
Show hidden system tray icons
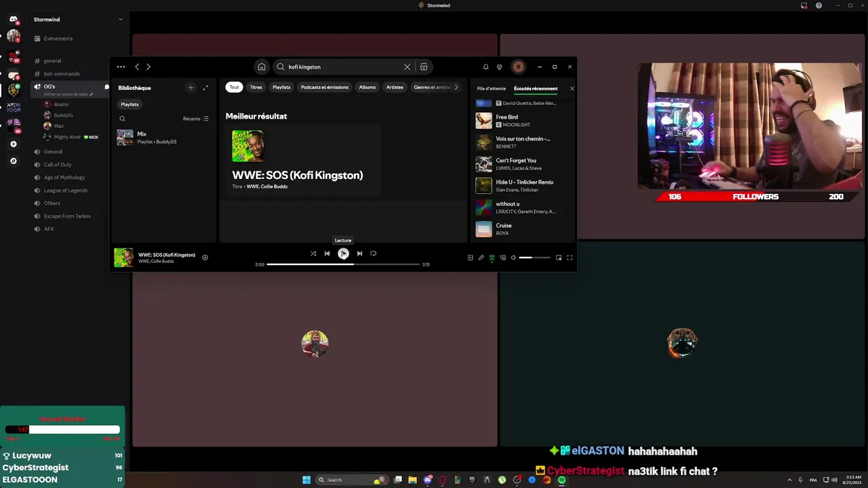coord(789,480)
